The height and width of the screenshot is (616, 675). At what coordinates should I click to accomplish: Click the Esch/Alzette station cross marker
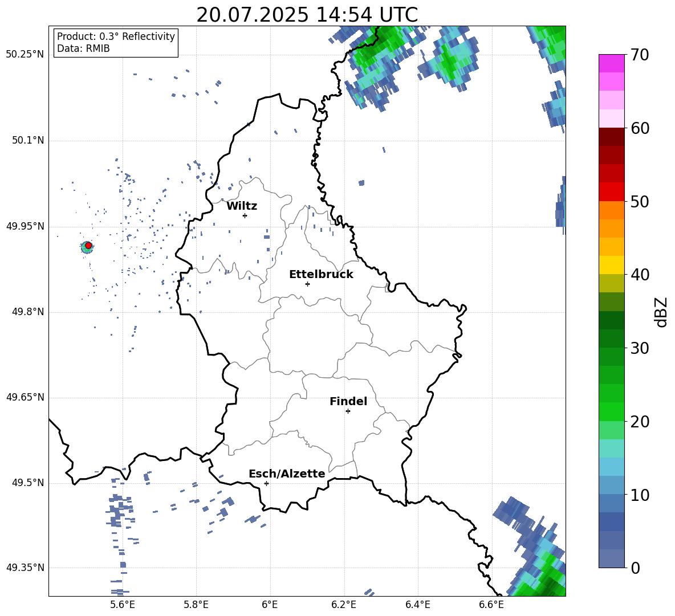(x=266, y=483)
